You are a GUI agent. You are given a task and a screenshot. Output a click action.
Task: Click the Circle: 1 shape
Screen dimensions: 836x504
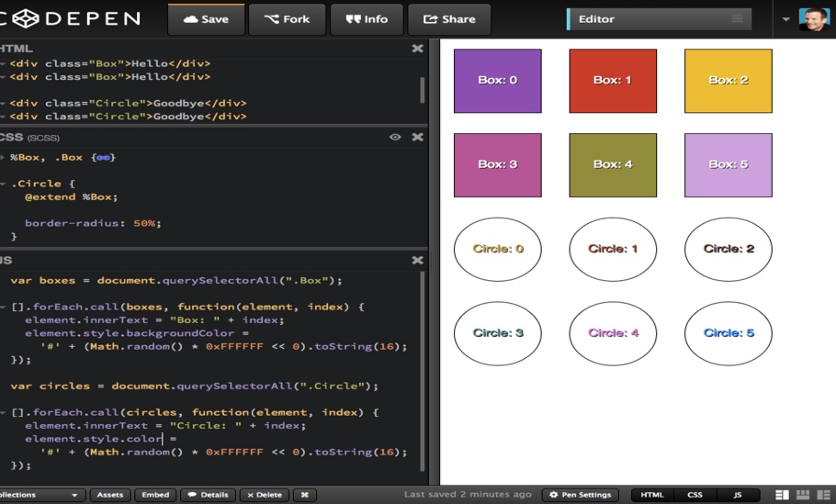[613, 250]
